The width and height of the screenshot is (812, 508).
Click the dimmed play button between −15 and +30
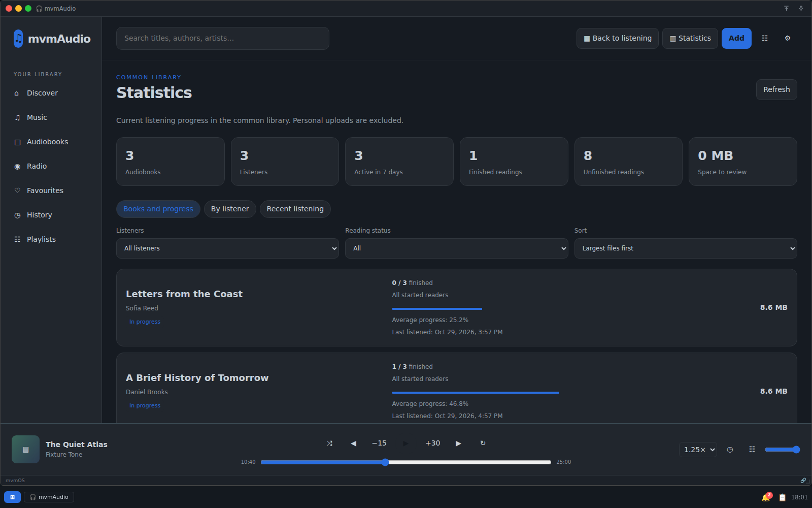click(405, 443)
